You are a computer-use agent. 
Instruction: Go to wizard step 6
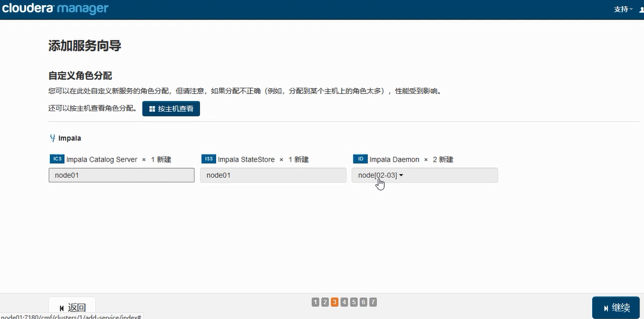click(x=364, y=302)
